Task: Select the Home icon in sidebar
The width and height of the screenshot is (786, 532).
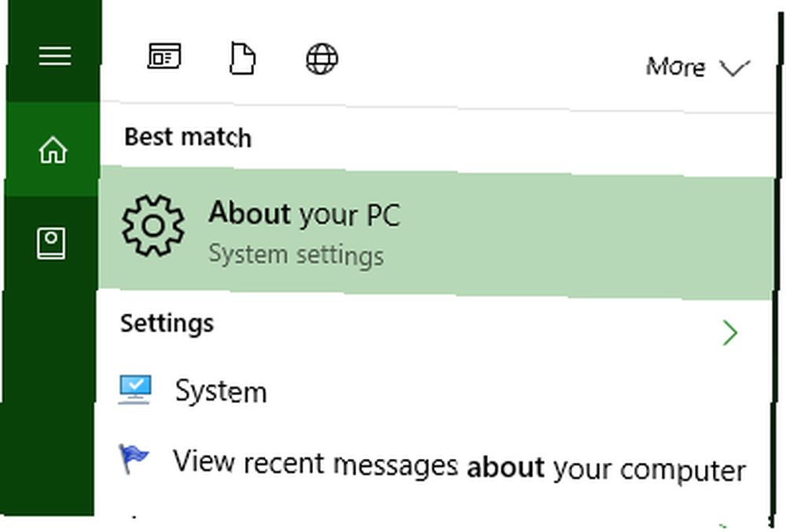Action: [53, 150]
